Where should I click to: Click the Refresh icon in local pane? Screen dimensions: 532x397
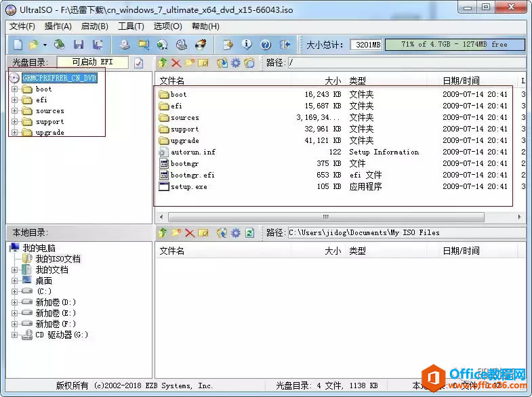[x=249, y=232]
